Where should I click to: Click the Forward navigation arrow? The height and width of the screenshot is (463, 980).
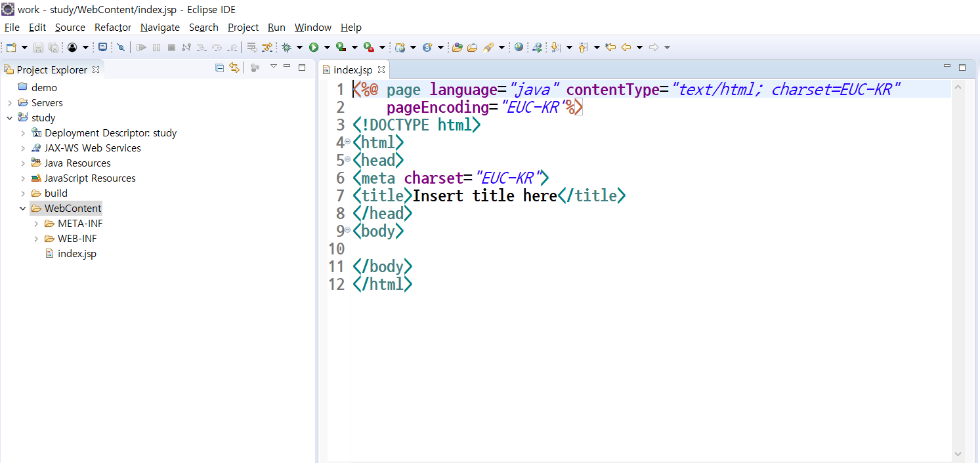point(654,47)
